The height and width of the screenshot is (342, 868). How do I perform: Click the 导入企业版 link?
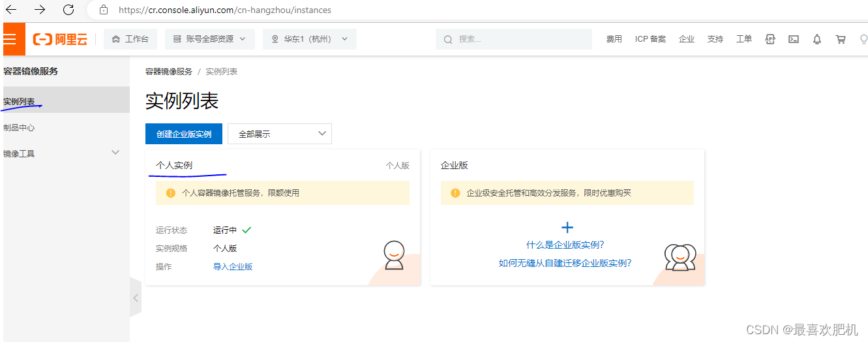click(233, 267)
